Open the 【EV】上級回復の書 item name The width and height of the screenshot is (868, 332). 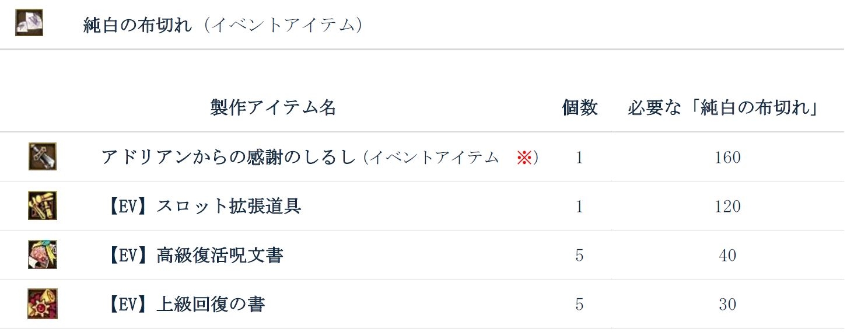(186, 305)
